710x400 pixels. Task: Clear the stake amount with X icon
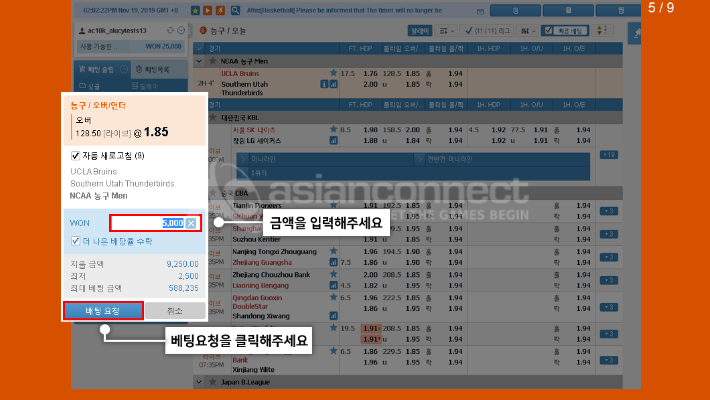click(191, 223)
